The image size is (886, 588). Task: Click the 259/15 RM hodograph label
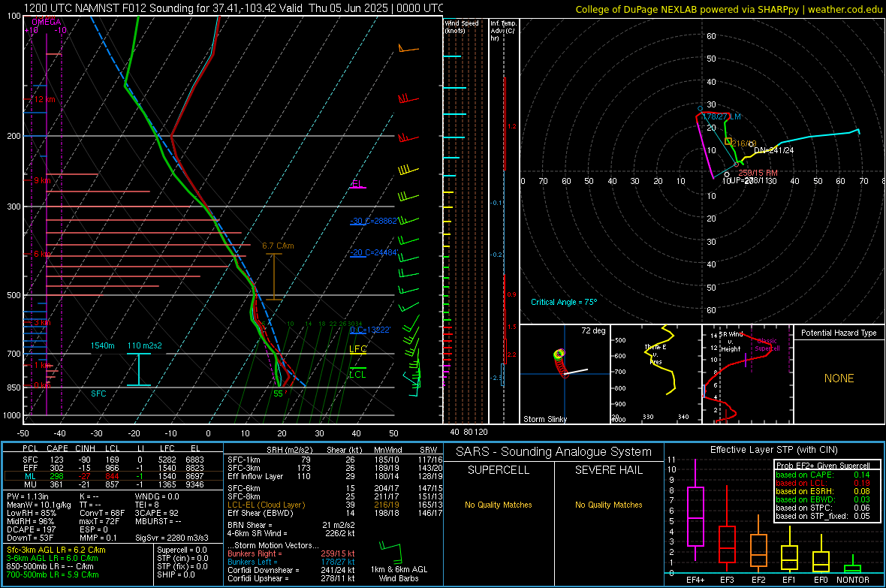click(x=758, y=173)
